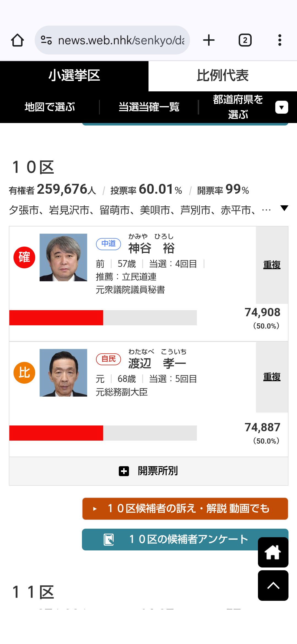Image resolution: width=297 pixels, height=644 pixels.
Task: Expand the municipalities list with the triangle
Action: (284, 208)
